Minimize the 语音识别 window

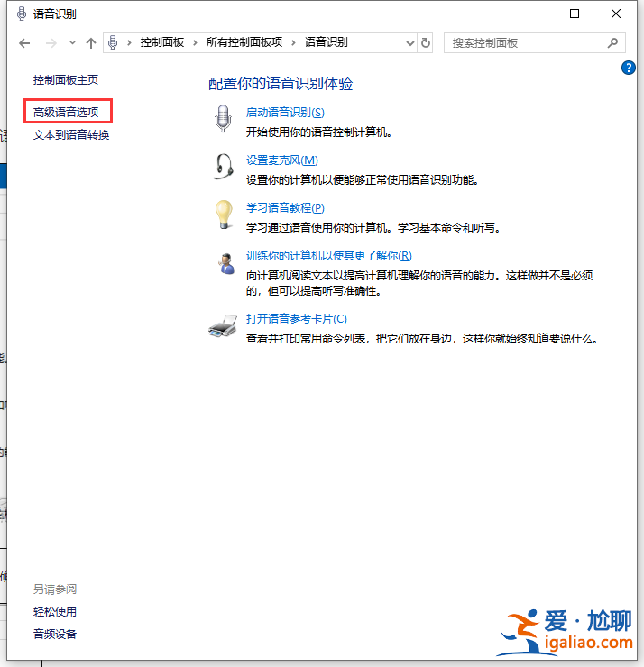pos(534,14)
